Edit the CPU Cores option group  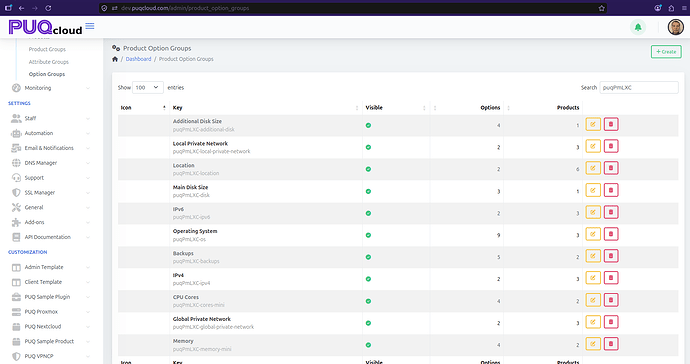(593, 300)
